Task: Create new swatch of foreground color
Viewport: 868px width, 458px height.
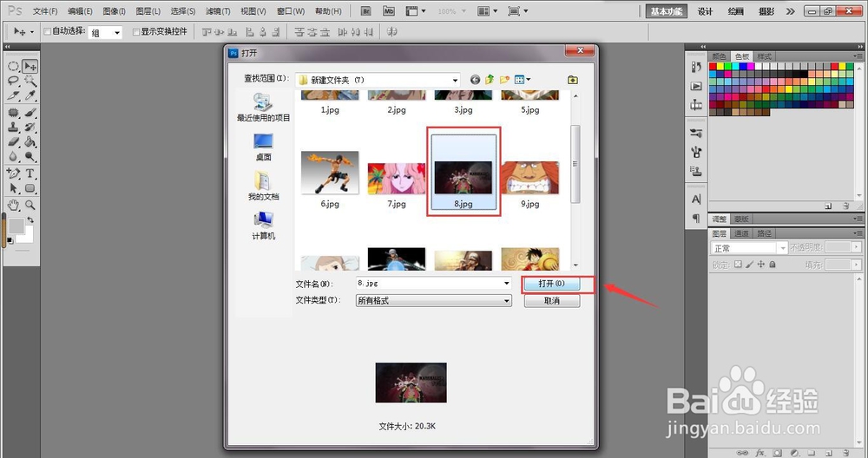Action: point(829,206)
